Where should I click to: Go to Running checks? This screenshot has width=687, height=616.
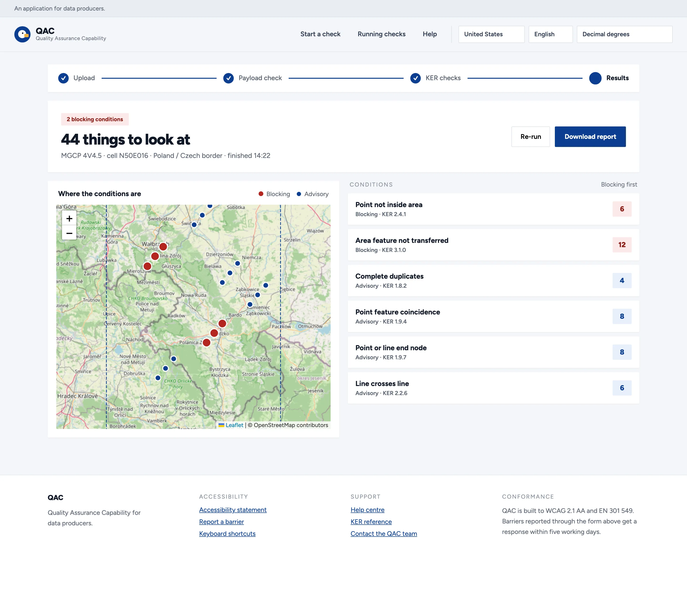(381, 34)
